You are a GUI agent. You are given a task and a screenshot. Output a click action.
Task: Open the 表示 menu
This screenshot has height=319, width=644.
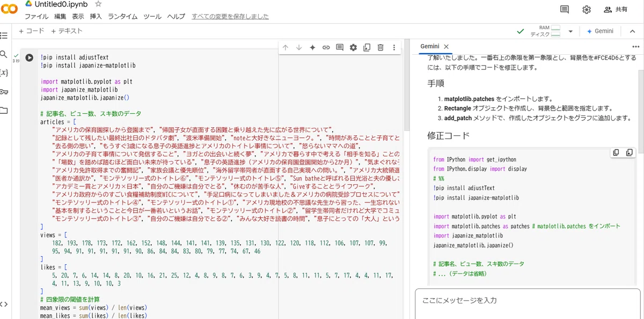tap(78, 17)
